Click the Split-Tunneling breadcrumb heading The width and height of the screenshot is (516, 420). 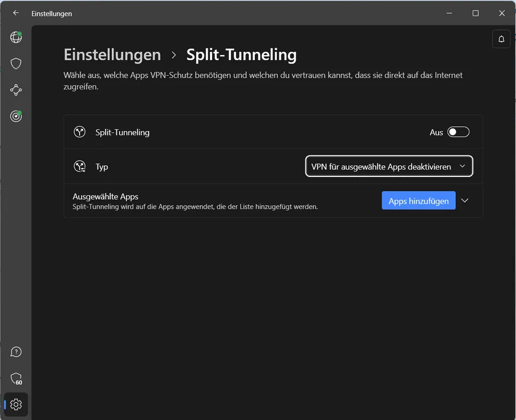click(241, 55)
